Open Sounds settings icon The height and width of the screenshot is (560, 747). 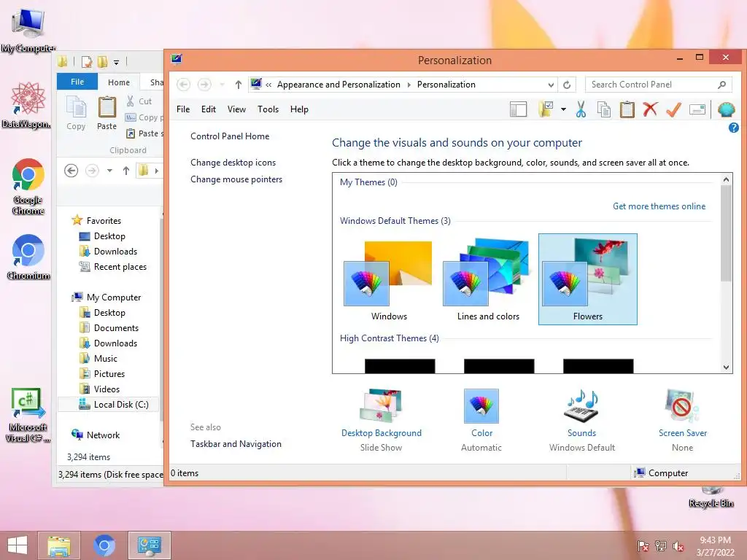(581, 406)
